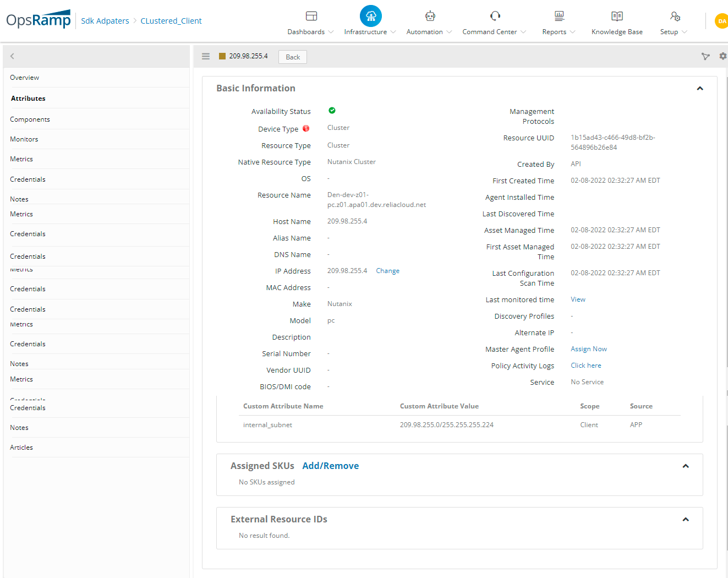Click the Command Center headset icon
The image size is (728, 578).
pyautogui.click(x=494, y=16)
